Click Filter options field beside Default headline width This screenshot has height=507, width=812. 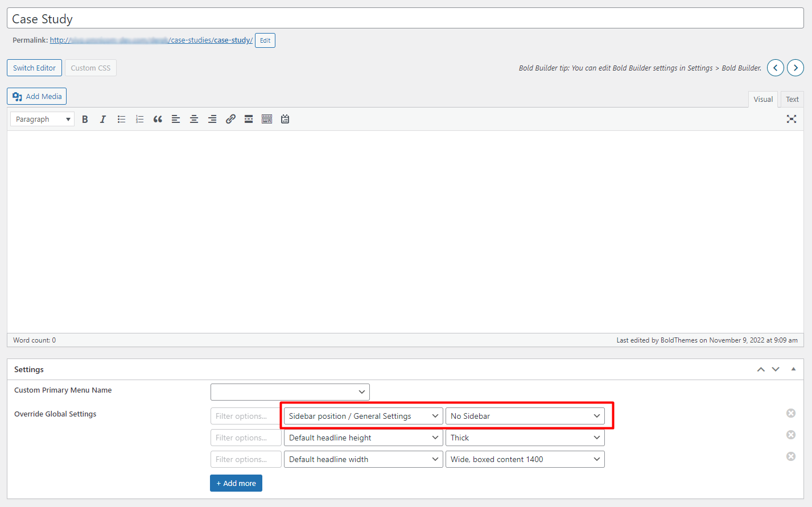coord(246,459)
